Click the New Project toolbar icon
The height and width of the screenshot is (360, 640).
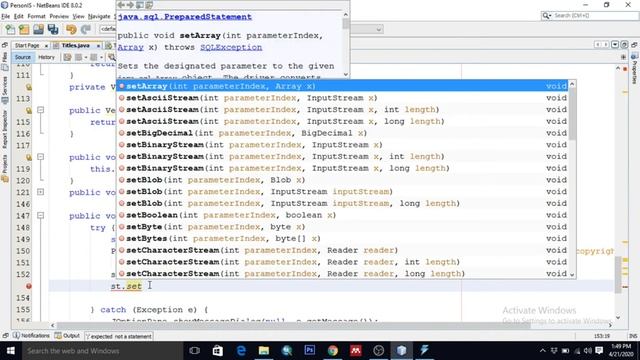(24, 29)
